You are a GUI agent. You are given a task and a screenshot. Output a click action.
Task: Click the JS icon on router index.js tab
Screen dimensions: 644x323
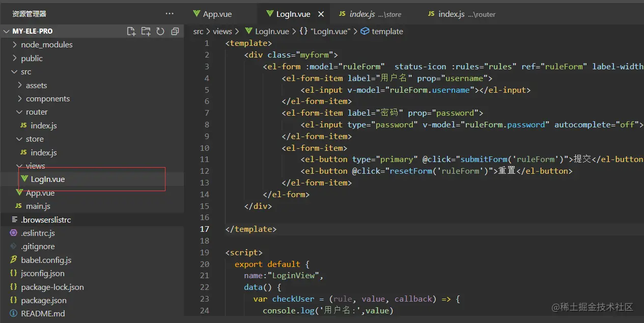(431, 14)
